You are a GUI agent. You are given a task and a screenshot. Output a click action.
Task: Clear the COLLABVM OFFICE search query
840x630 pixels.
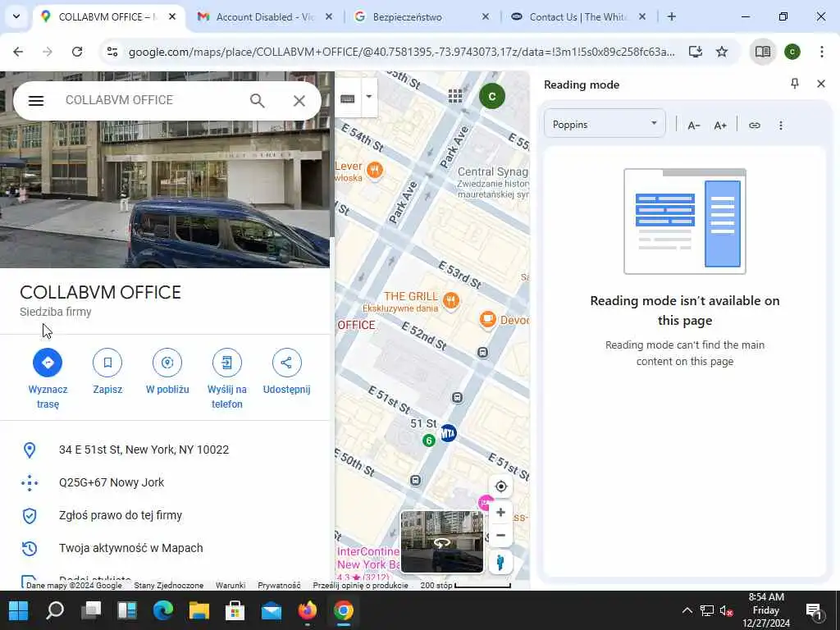pyautogui.click(x=299, y=101)
